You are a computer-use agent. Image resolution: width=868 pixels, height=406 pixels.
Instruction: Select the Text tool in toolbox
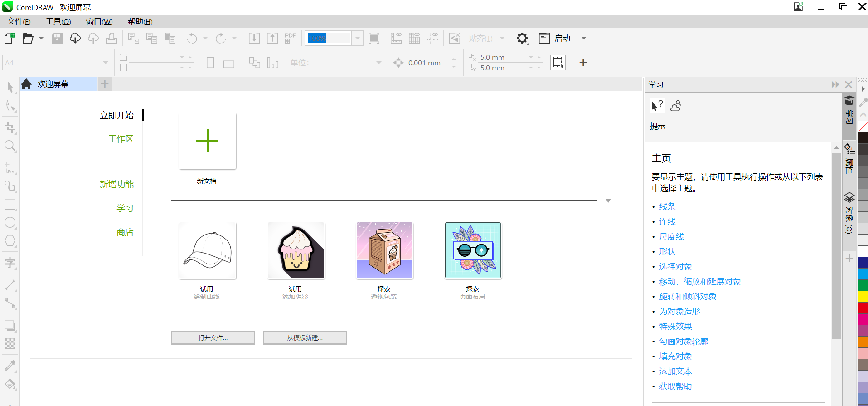pyautogui.click(x=10, y=263)
